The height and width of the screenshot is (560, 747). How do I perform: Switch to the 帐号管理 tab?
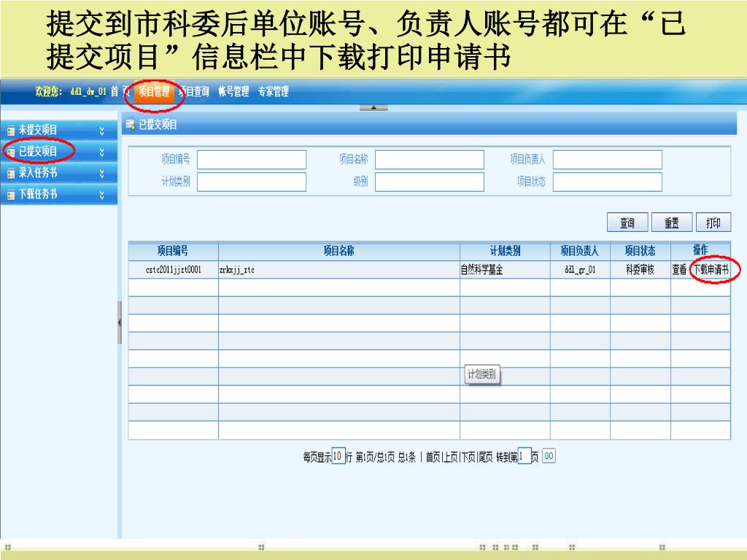[234, 91]
